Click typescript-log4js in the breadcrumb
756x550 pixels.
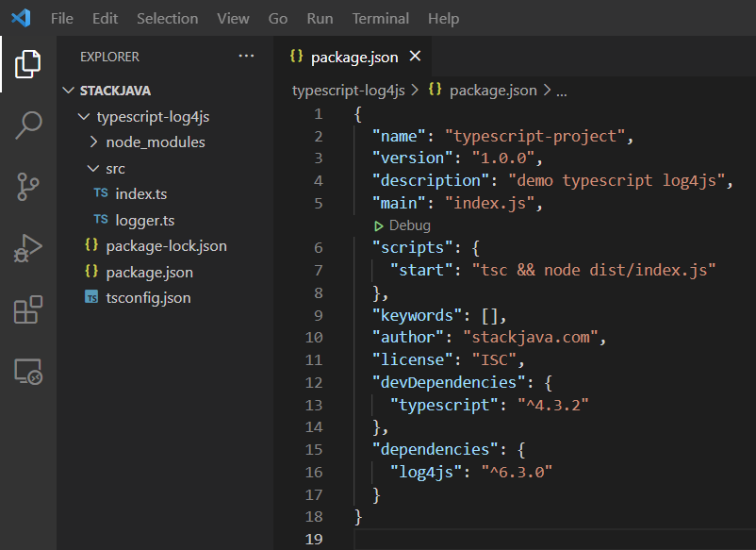coord(349,91)
